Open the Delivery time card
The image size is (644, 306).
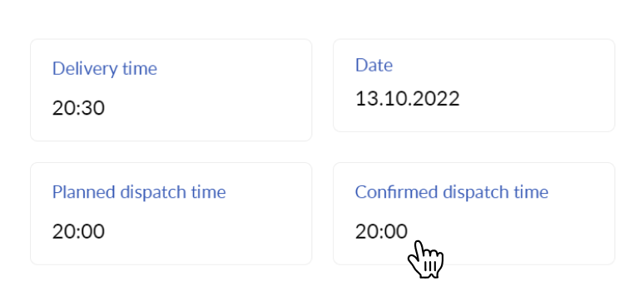point(171,90)
